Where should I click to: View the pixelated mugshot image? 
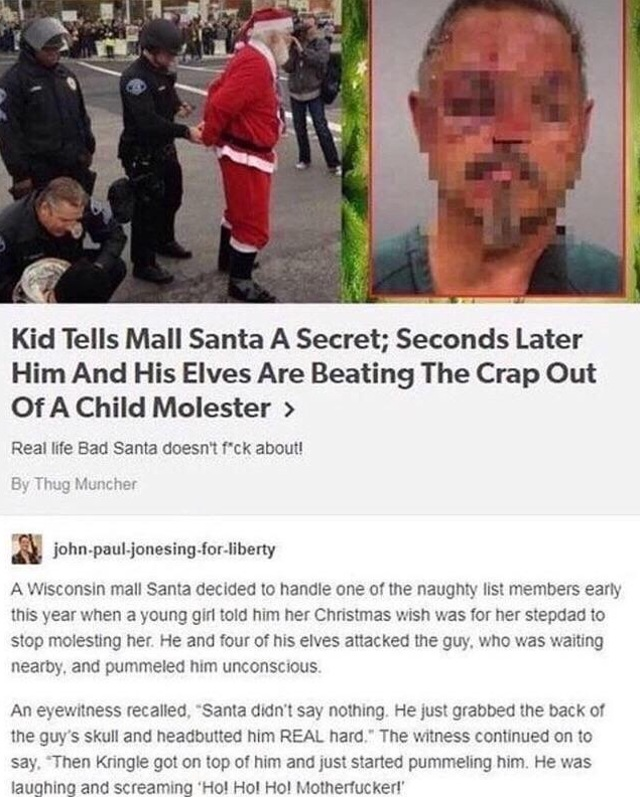498,147
